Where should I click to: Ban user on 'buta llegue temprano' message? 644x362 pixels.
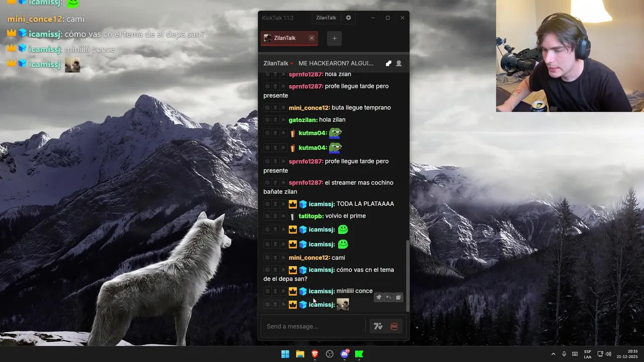coord(268,108)
